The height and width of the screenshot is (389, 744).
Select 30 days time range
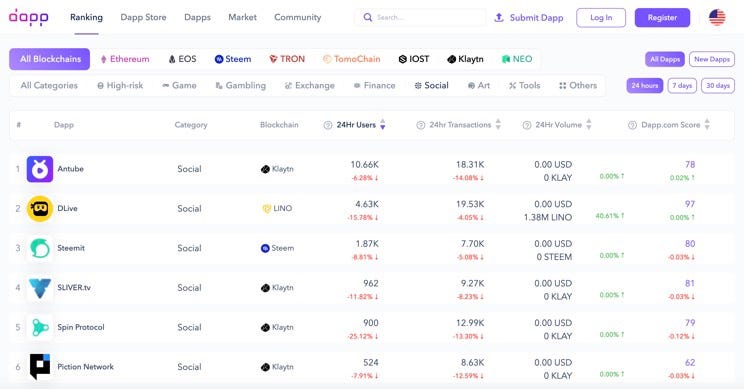coord(717,86)
